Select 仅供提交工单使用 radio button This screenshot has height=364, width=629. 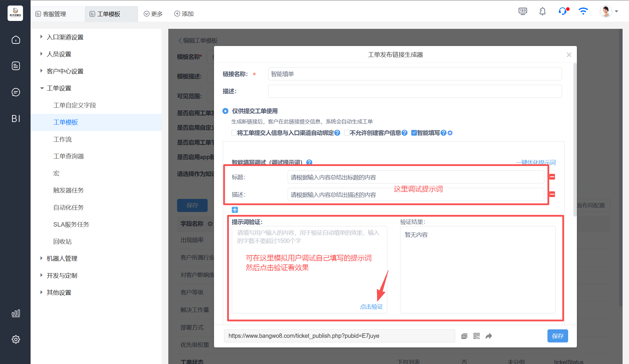click(x=225, y=111)
